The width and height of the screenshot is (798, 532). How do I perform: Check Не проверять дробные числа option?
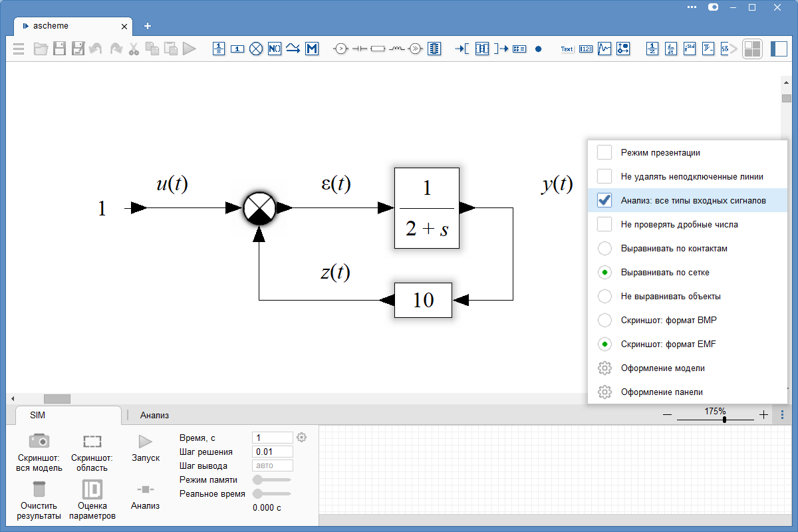click(x=604, y=224)
